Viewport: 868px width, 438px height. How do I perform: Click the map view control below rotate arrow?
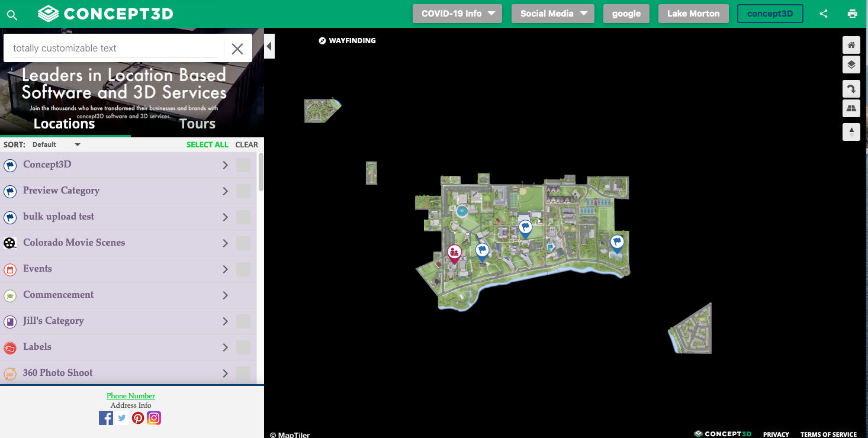[x=851, y=108]
